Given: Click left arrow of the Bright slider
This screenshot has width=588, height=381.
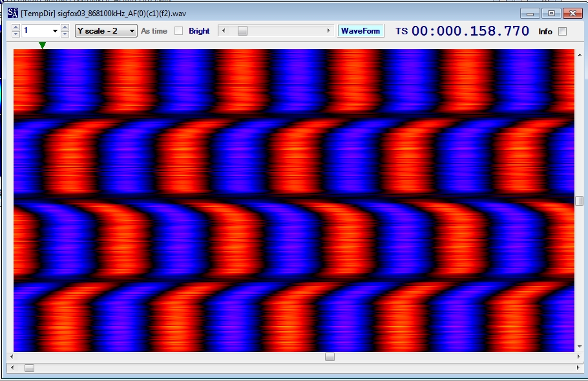Looking at the screenshot, I should pyautogui.click(x=223, y=31).
